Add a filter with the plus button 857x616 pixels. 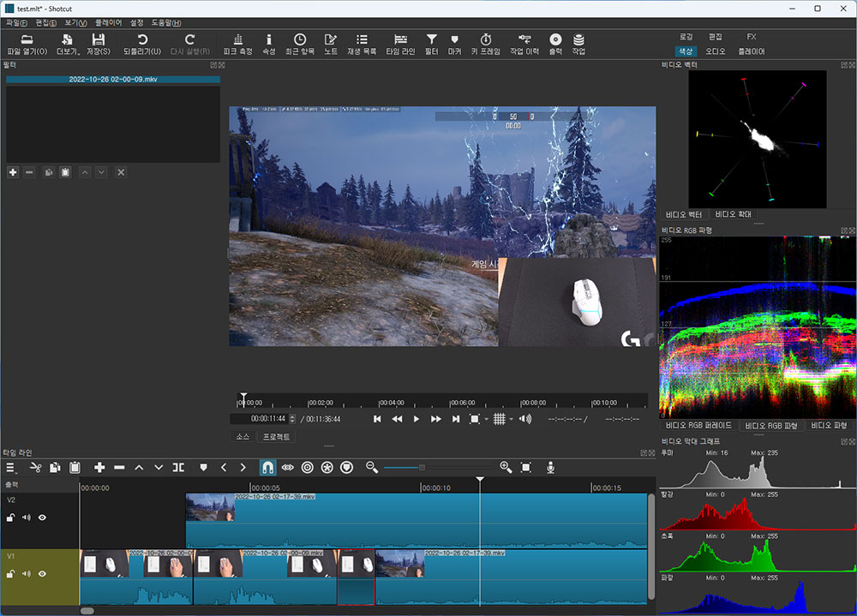pos(13,172)
